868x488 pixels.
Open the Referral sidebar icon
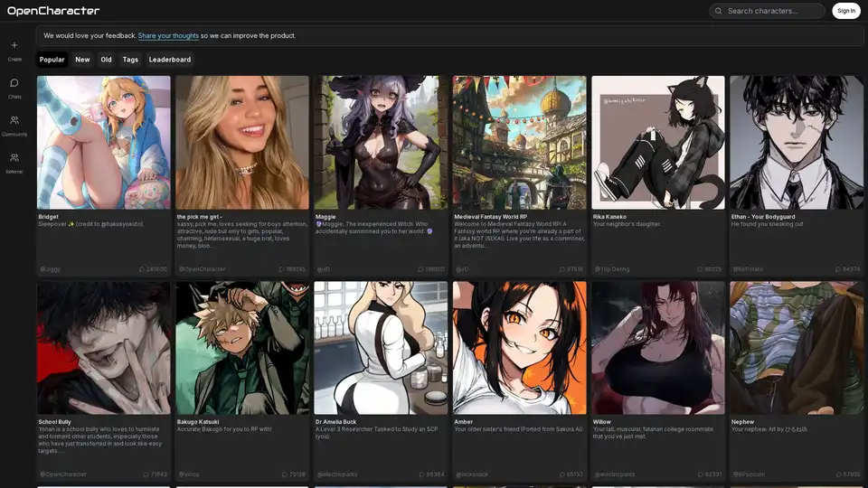pyautogui.click(x=14, y=157)
